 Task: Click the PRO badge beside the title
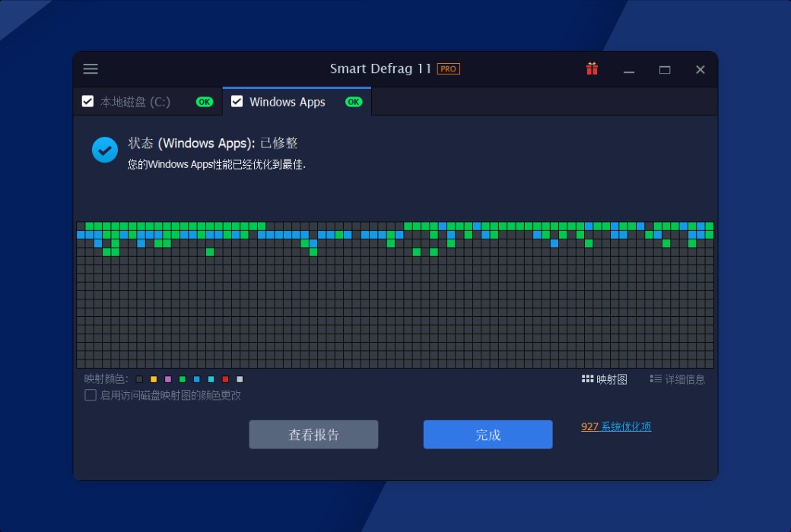point(448,68)
